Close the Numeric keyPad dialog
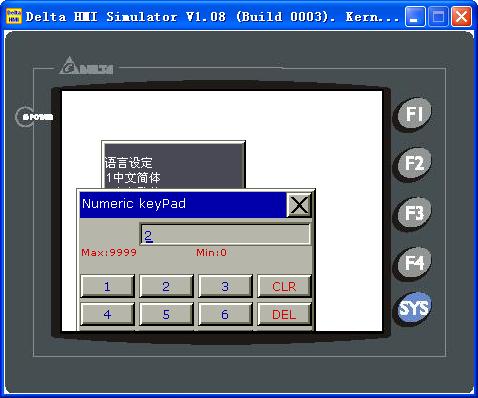Screen dimensions: 478x398 click(299, 205)
